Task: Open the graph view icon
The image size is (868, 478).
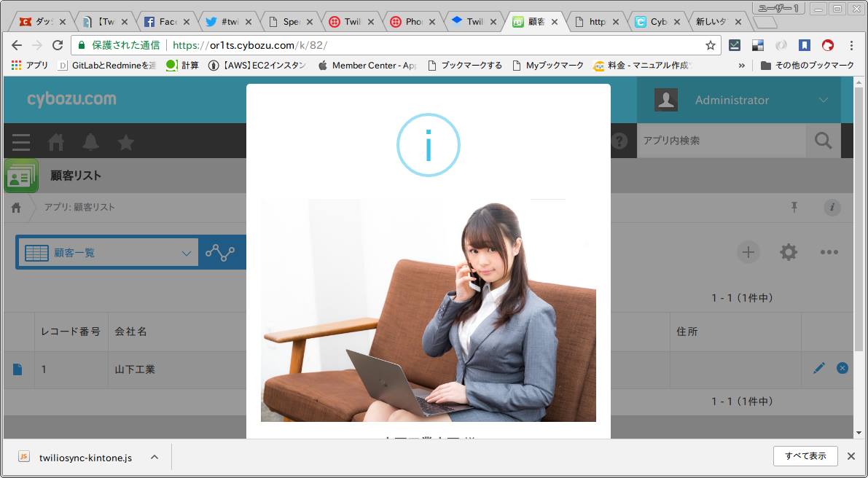Action: 220,252
